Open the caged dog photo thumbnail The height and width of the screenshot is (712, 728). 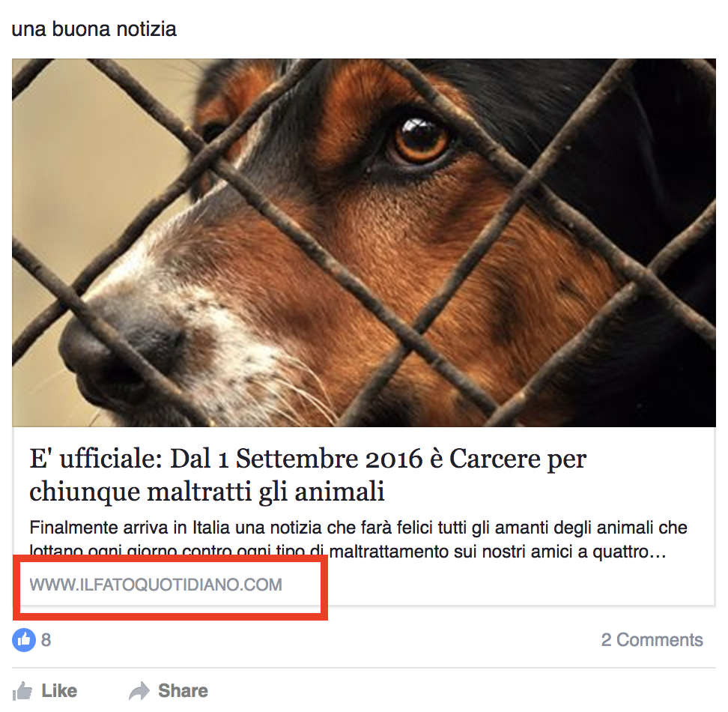(x=364, y=242)
